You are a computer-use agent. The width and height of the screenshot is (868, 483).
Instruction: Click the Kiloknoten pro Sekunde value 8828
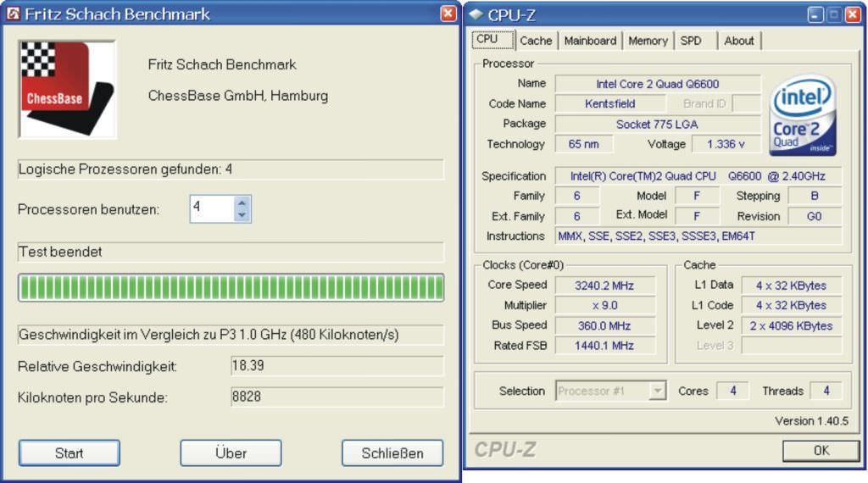pos(337,397)
